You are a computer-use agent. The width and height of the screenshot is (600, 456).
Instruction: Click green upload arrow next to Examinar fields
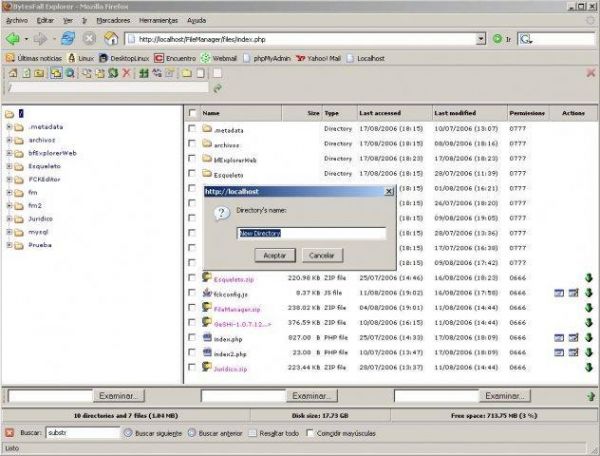pyautogui.click(x=591, y=396)
